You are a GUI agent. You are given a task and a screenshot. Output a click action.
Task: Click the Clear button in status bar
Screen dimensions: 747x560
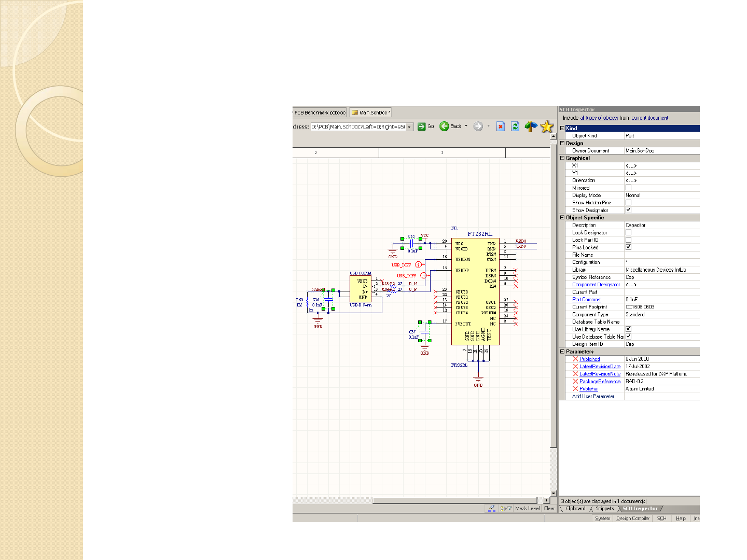click(549, 509)
